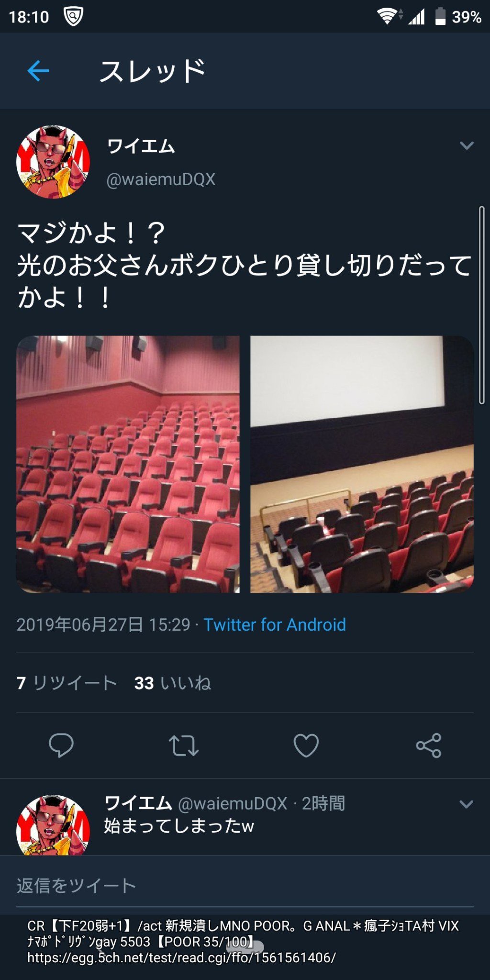Tap the retweet arrows icon

184,745
